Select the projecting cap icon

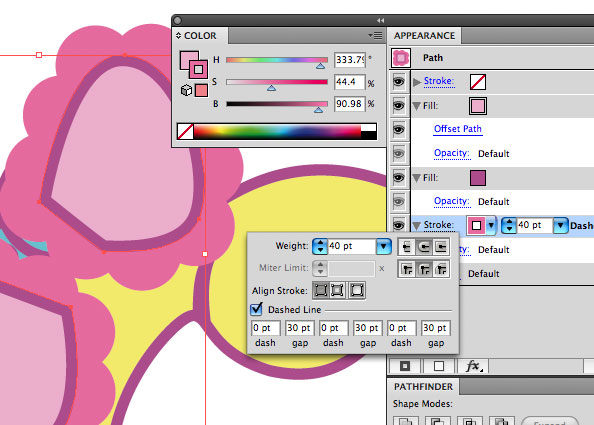tap(441, 247)
